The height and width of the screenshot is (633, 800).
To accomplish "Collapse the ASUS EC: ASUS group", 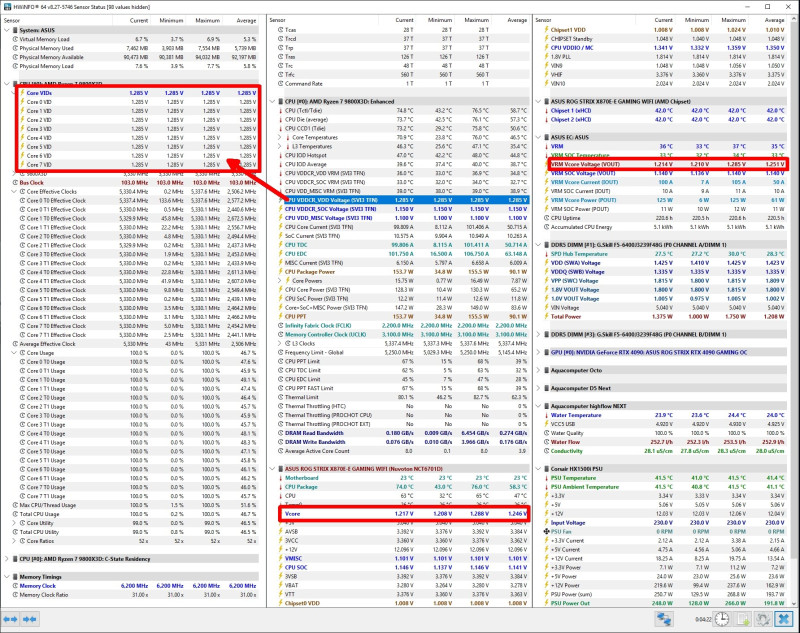I will [x=538, y=137].
